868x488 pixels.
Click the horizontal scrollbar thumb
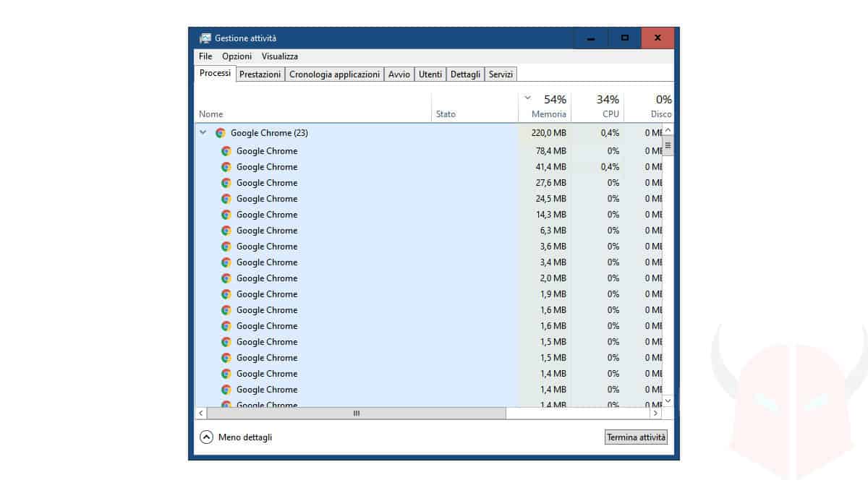tap(356, 414)
